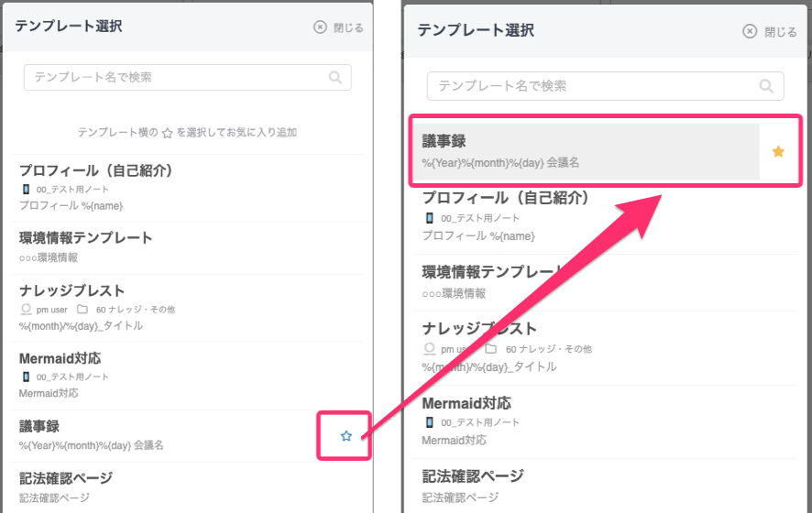812x513 pixels.
Task: Click プロフィール %{name} subtitle in right panel
Action: (478, 236)
